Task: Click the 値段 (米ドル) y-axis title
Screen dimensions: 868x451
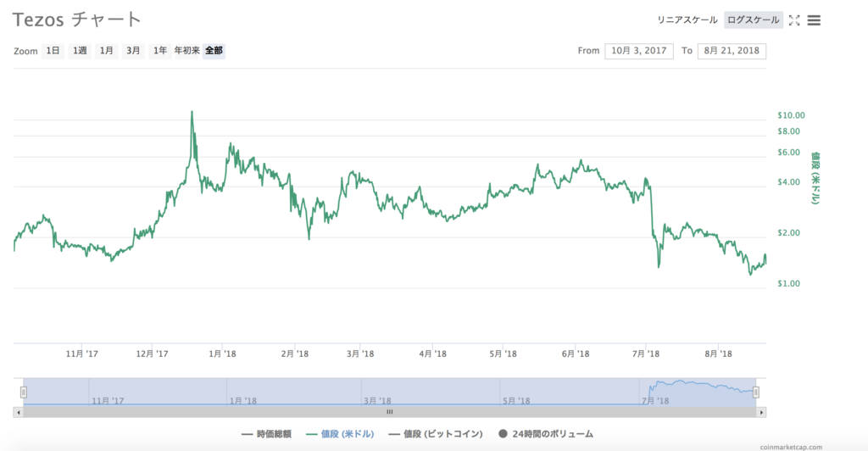Action: 815,178
